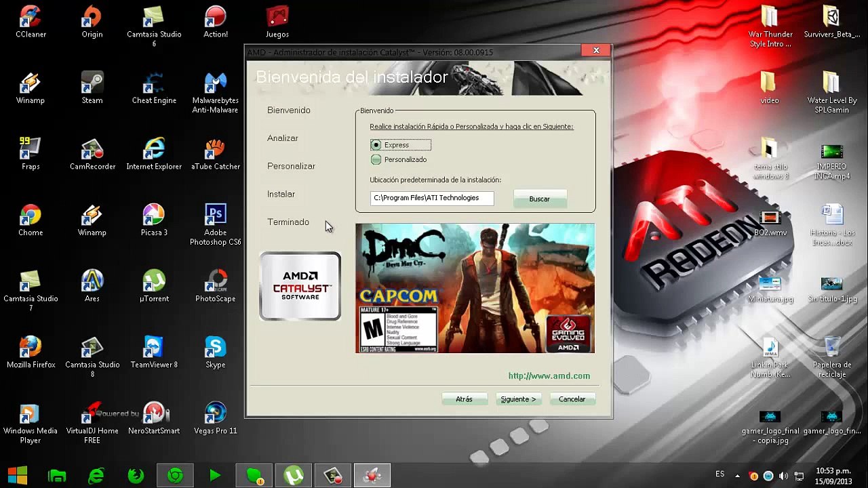Viewport: 868px width, 488px height.
Task: Select the CCleaner desktop icon
Action: (x=31, y=22)
